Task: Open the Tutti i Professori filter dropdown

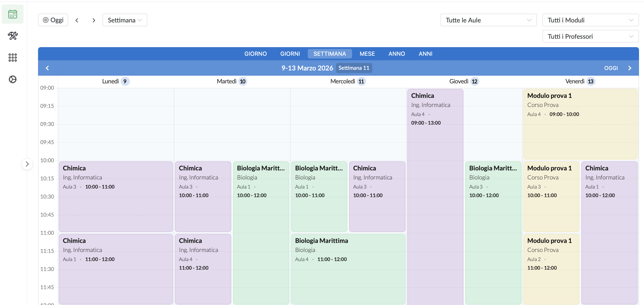Action: pyautogui.click(x=591, y=36)
